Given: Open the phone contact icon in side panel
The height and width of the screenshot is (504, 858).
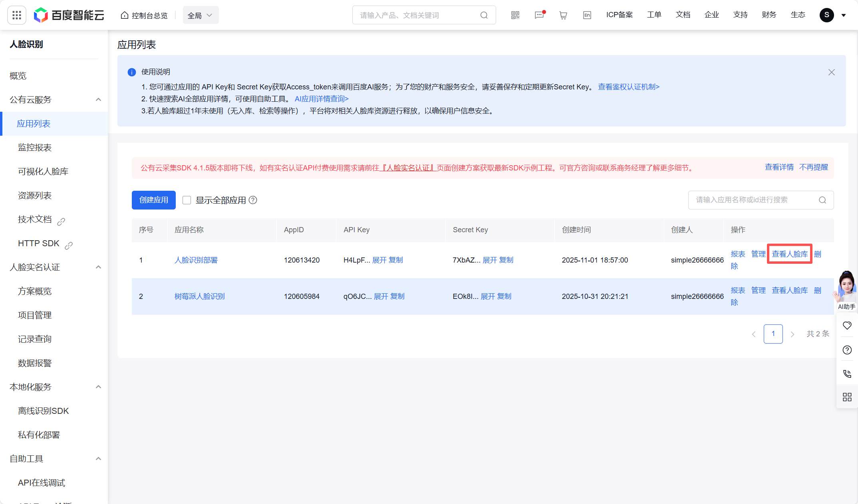Looking at the screenshot, I should click(x=847, y=374).
